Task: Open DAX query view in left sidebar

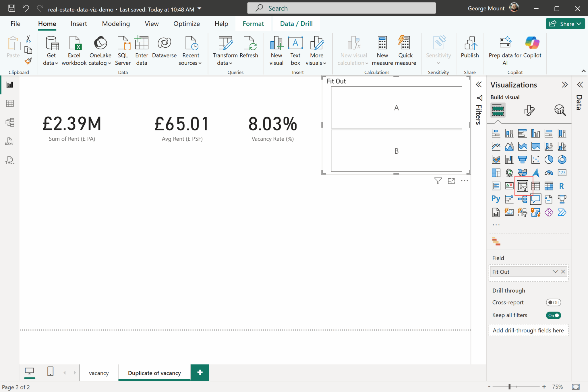Action: pyautogui.click(x=9, y=141)
